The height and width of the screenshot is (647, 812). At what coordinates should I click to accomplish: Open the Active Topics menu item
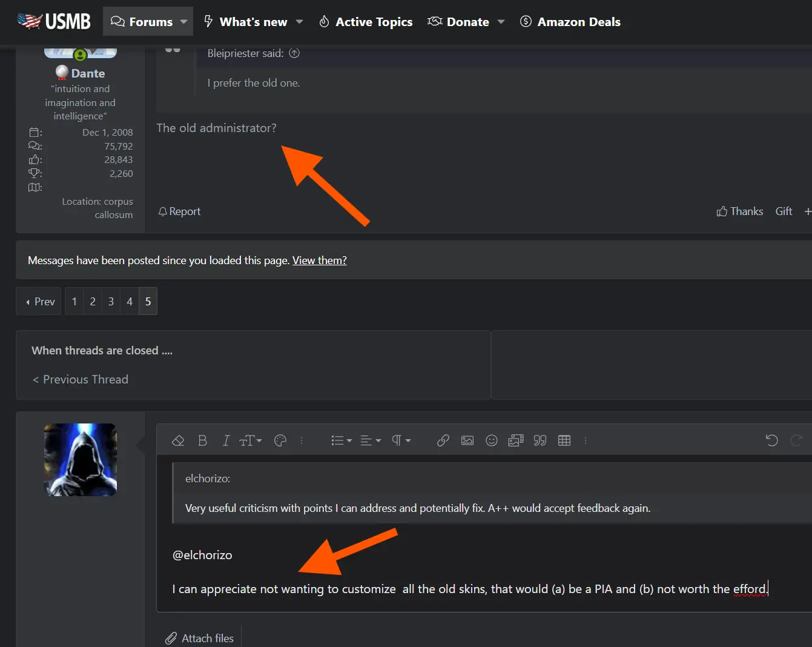click(366, 22)
